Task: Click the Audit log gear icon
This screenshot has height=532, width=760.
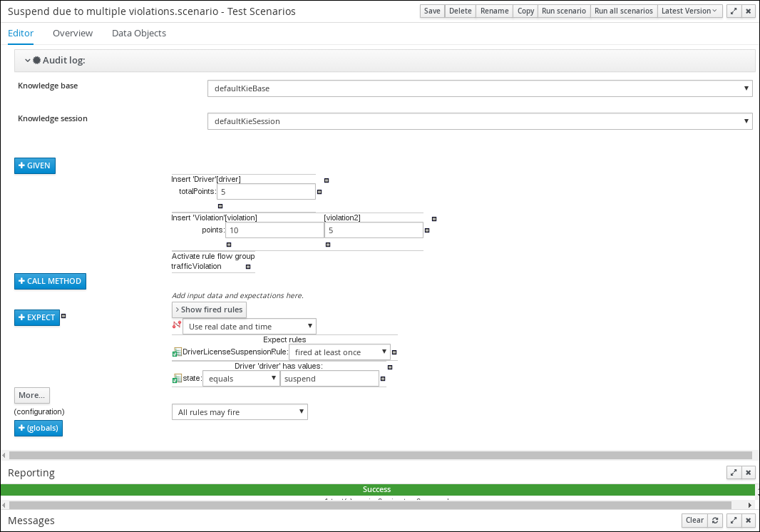Action: [x=37, y=60]
